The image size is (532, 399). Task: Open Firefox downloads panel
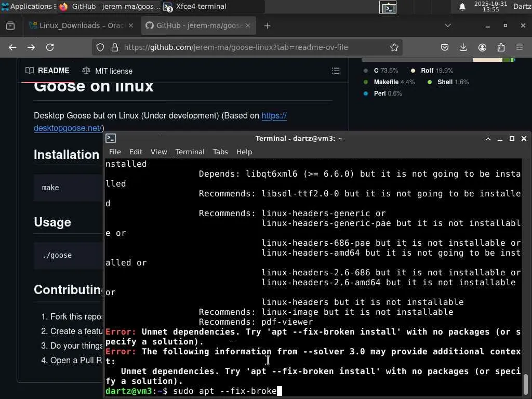pos(463,47)
